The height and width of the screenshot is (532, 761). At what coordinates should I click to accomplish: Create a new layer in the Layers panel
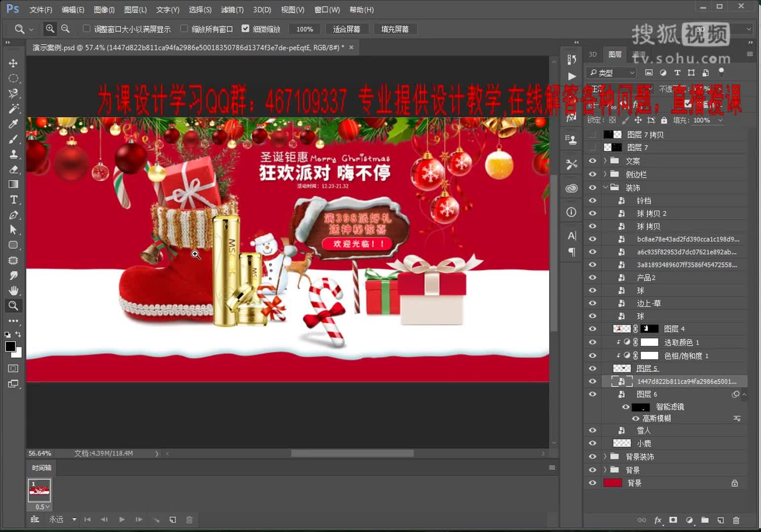[722, 520]
